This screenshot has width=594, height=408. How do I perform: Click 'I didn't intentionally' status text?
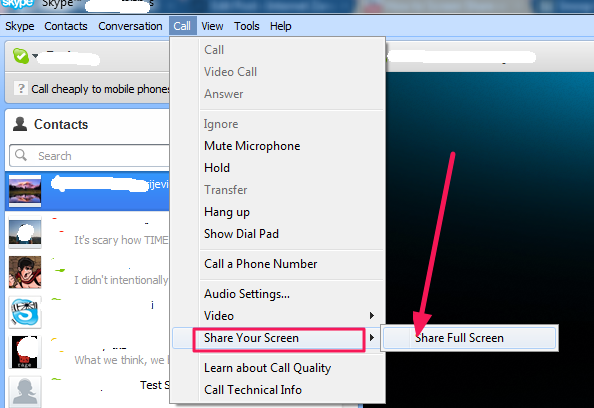121,280
